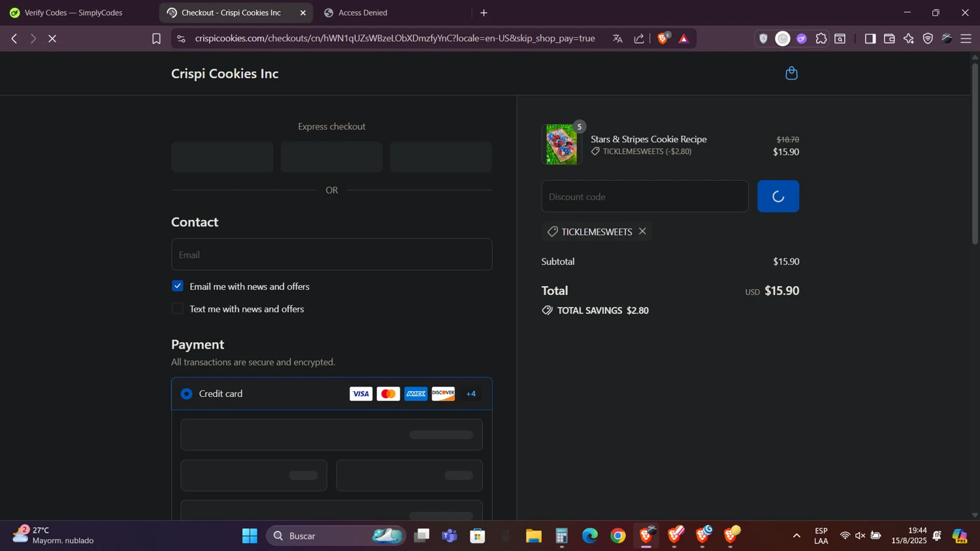Open Leo AI sparkle icon
The height and width of the screenshot is (551, 980).
[909, 39]
